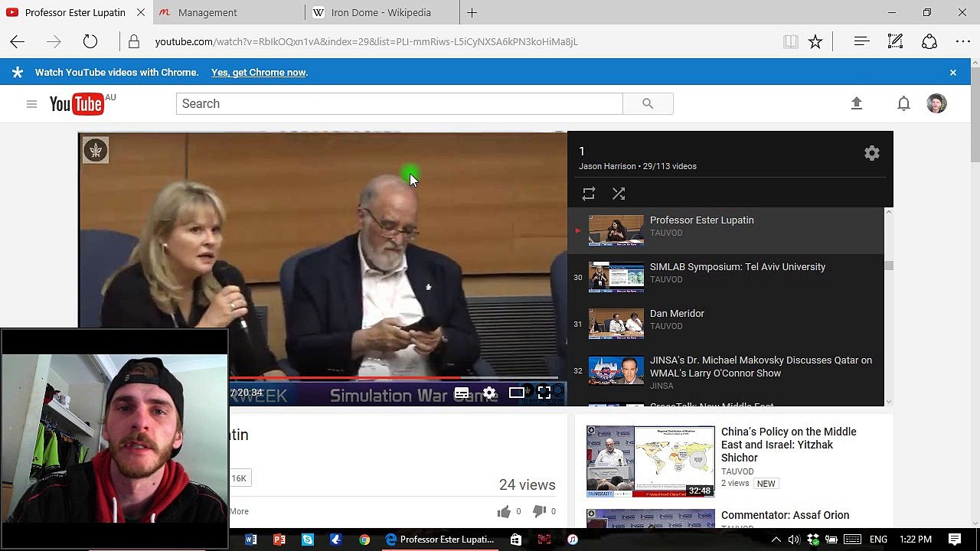
Task: Open playlist settings gear icon
Action: (x=872, y=153)
